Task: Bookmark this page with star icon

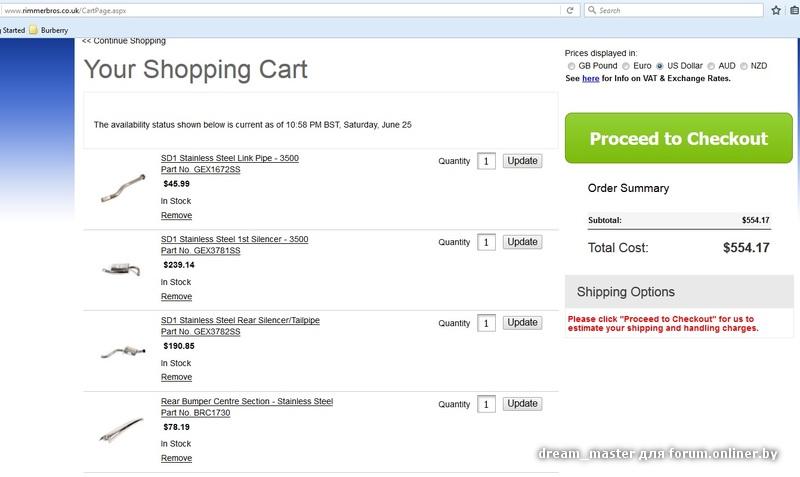Action: (777, 10)
